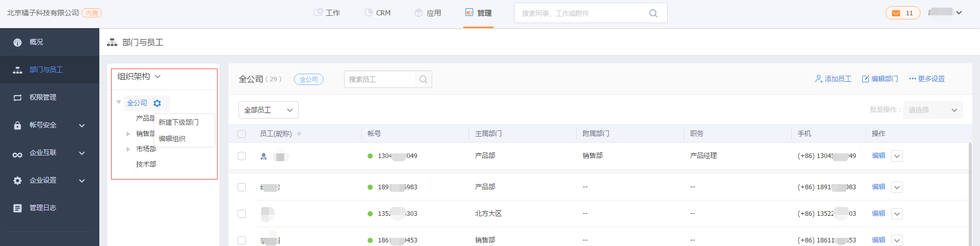This screenshot has height=246, width=980.
Task: Click the 主属部门 column header
Action: tap(488, 134)
